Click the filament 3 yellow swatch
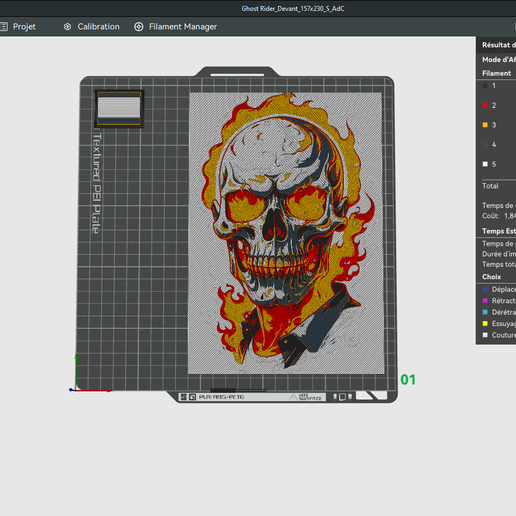516x516 pixels. pyautogui.click(x=485, y=125)
